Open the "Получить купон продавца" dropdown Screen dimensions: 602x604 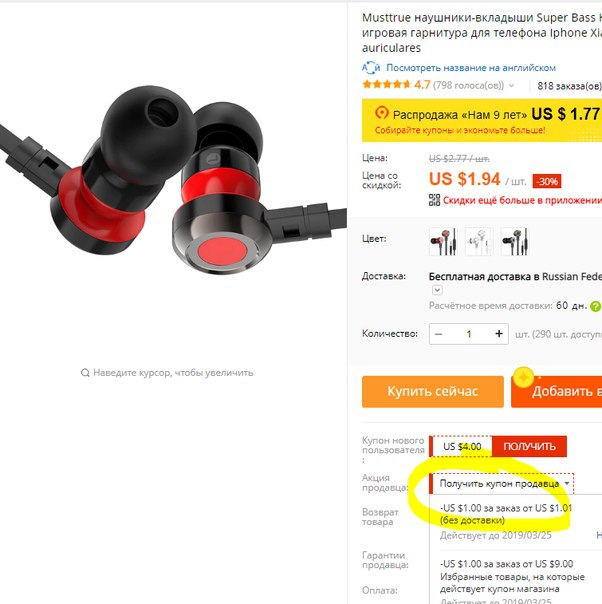(x=501, y=483)
